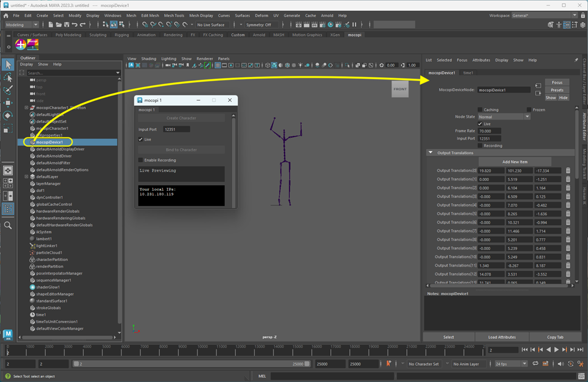Open the Node State dropdown

point(503,117)
